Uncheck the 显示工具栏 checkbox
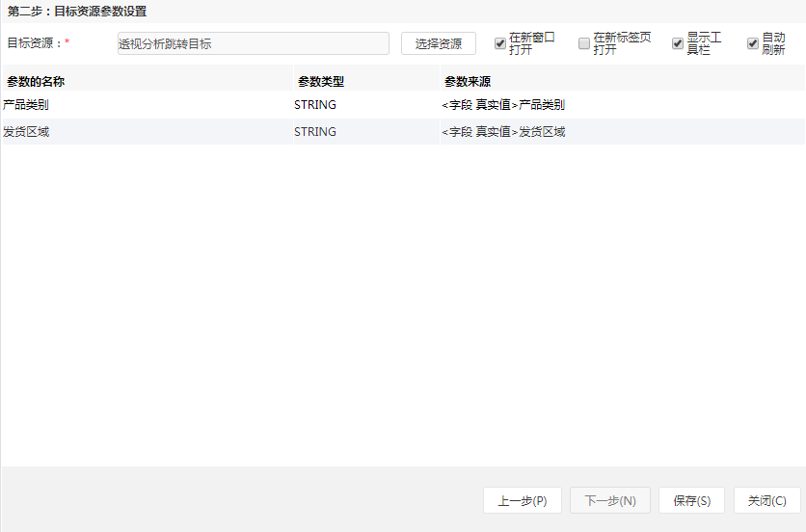Screen dimensions: 806x532 [x=678, y=43]
